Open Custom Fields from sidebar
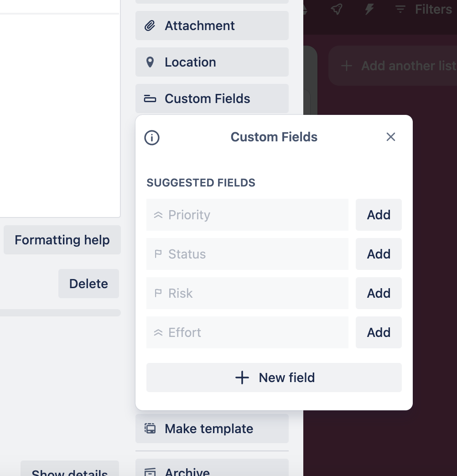Viewport: 457px width, 476px height. click(x=212, y=98)
